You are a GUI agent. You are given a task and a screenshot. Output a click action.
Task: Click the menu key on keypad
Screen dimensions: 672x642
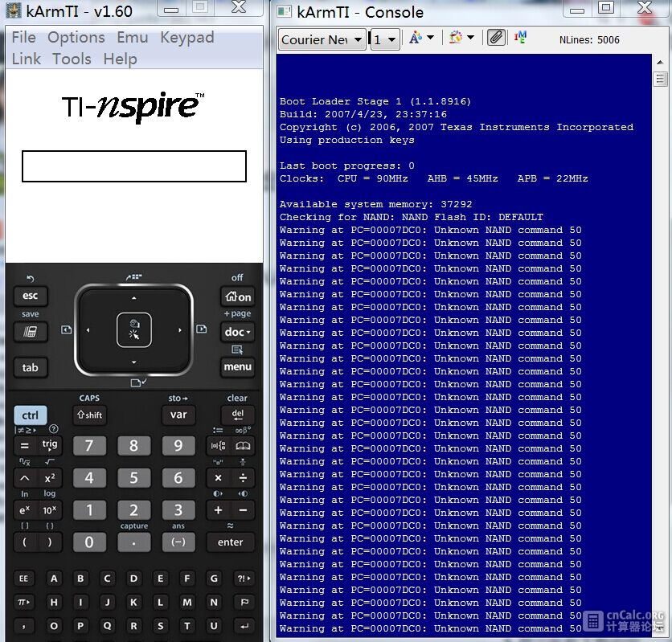point(238,367)
